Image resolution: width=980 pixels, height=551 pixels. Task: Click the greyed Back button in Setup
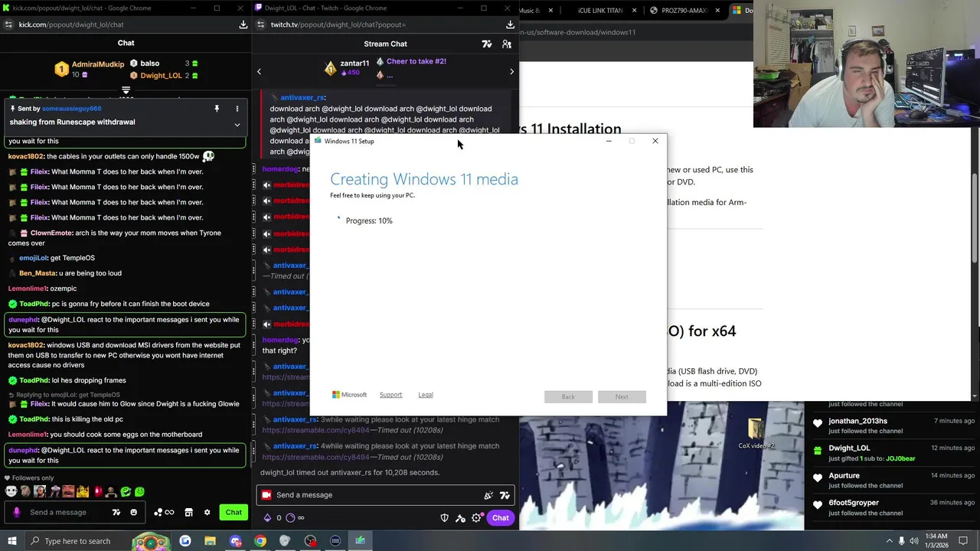[568, 396]
